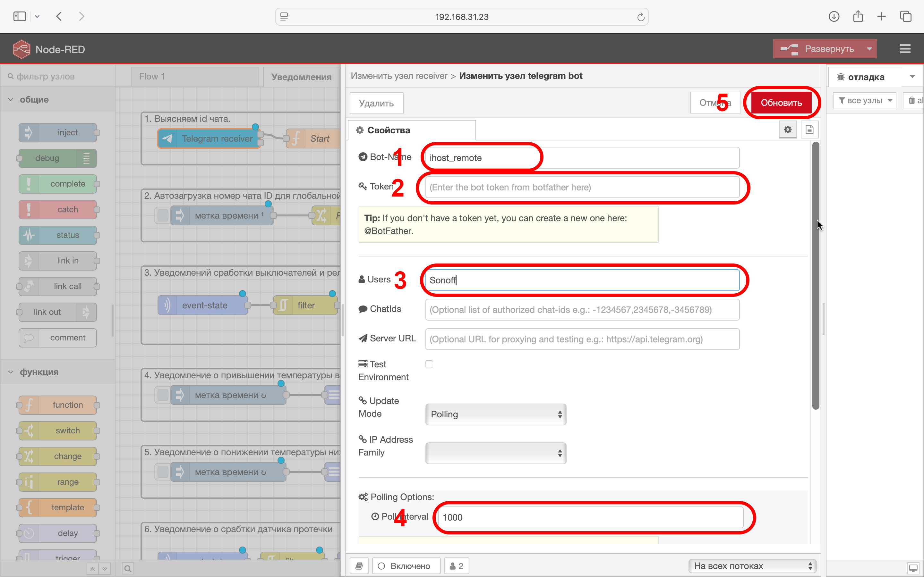
Task: Open the node settings gear icon
Action: [x=787, y=130]
